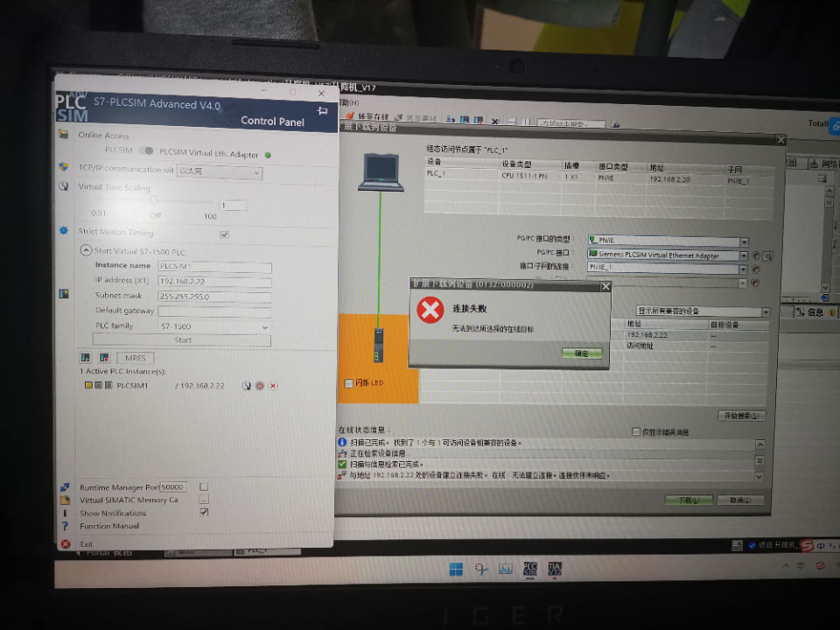Click the Subnet mask input field
This screenshot has height=630, width=840.
coord(215,297)
